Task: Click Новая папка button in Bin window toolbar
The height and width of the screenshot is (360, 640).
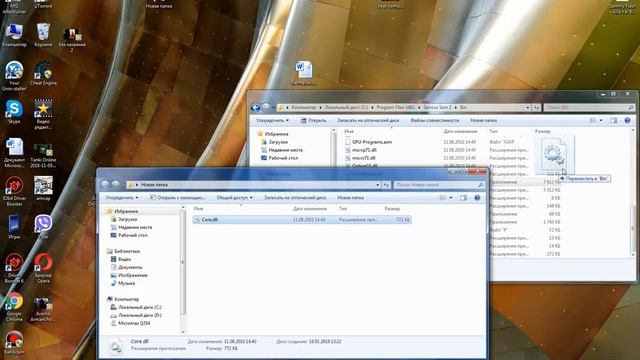Action: click(x=483, y=120)
